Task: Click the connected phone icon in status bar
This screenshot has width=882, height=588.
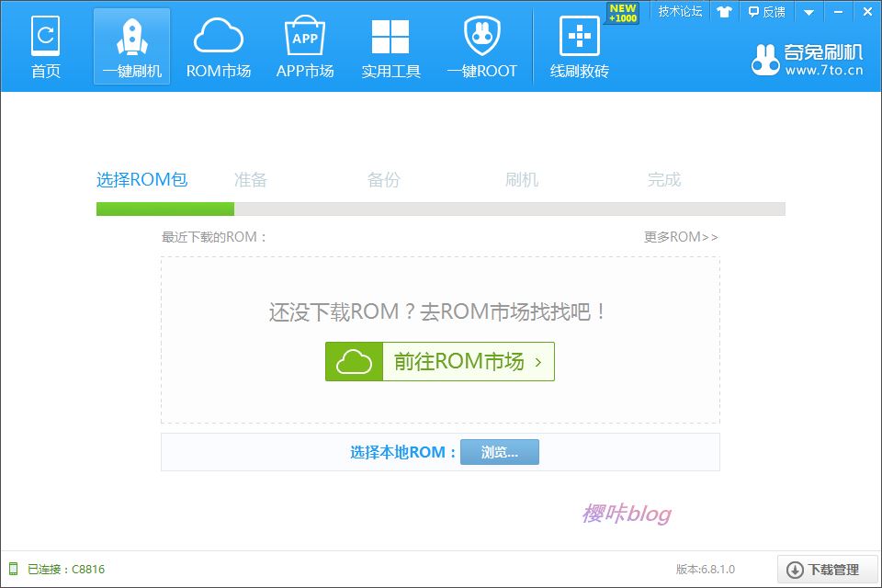Action: pyautogui.click(x=14, y=569)
